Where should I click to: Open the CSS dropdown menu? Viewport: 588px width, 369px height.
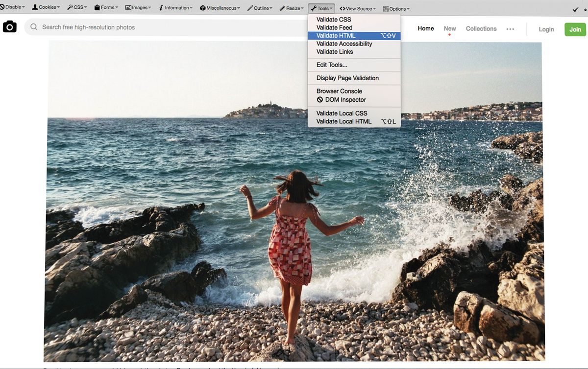77,7
